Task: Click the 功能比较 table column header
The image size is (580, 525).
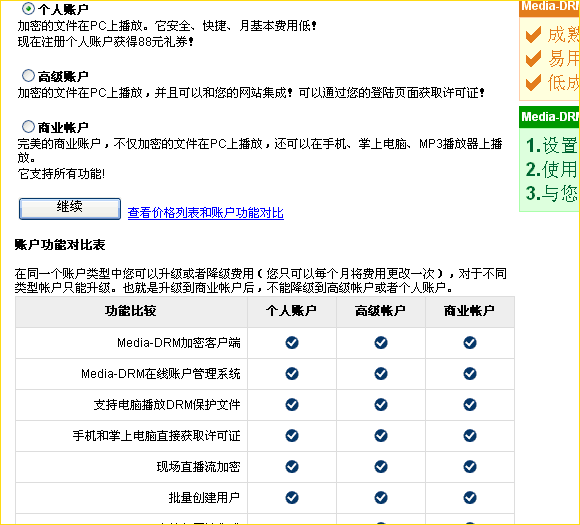Action: (x=131, y=312)
